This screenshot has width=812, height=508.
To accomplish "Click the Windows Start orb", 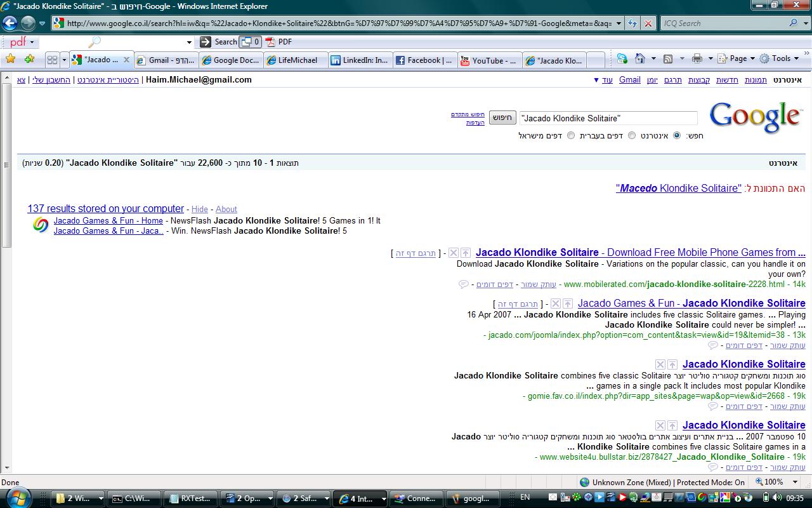I will point(17,497).
